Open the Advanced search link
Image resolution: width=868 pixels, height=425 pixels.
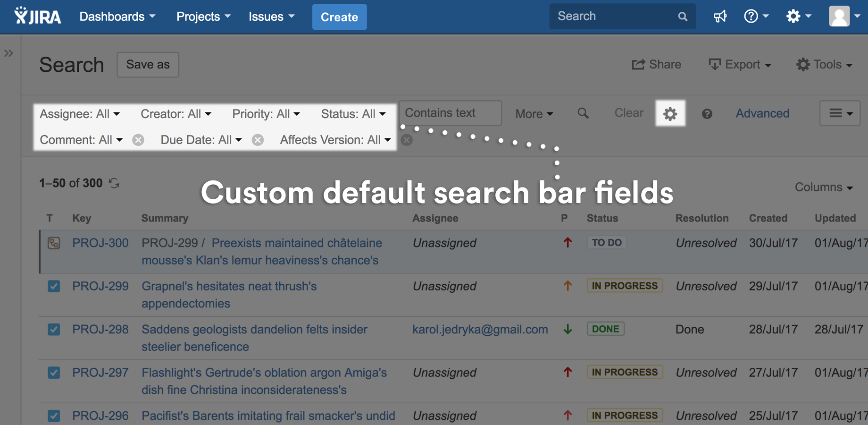tap(762, 113)
